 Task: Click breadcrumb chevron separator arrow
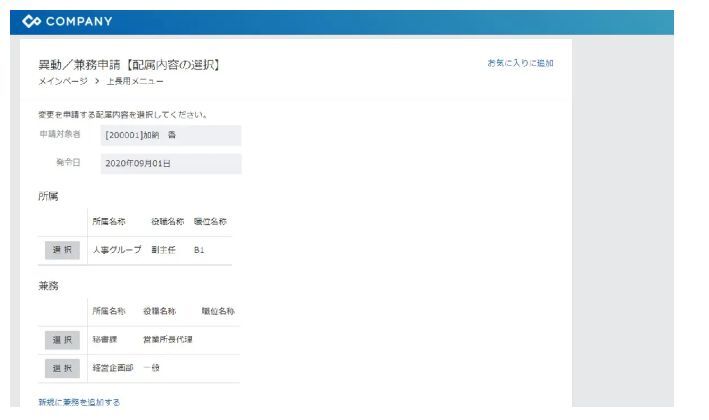(x=97, y=81)
